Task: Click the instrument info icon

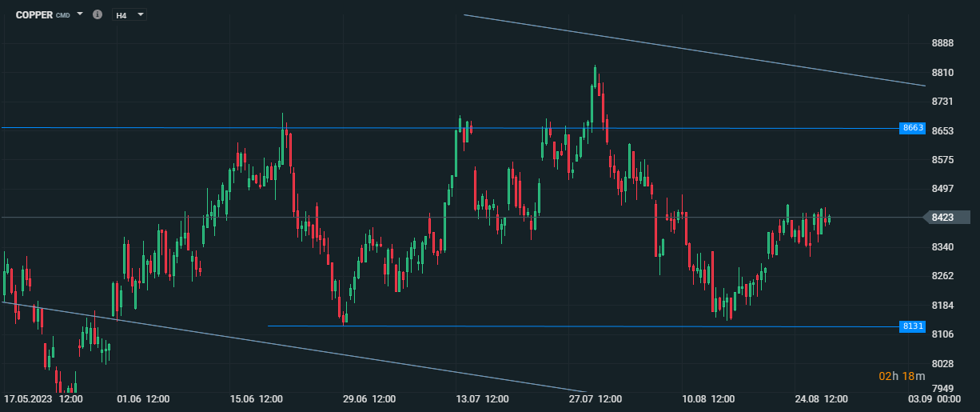Action: 98,14
